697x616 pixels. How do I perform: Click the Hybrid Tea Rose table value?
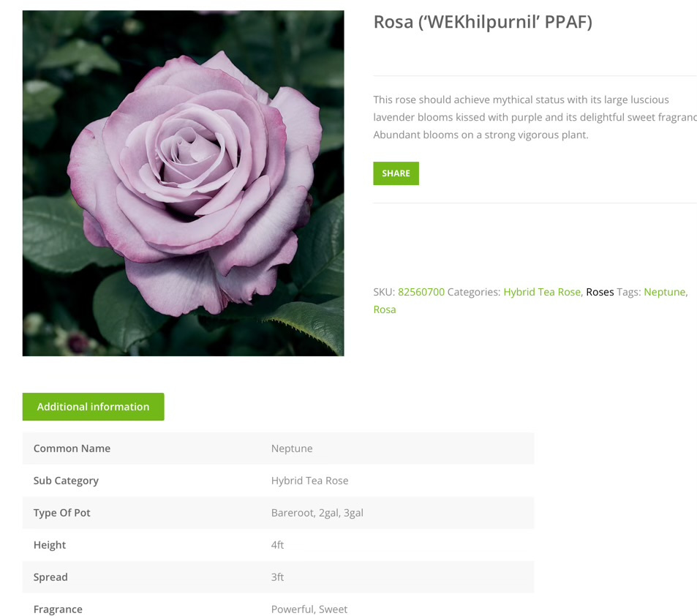(x=310, y=481)
